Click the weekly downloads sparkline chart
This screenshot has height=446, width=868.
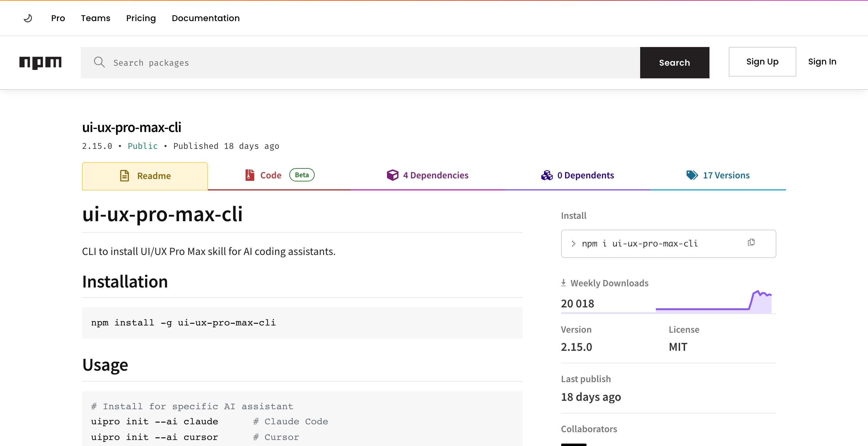pyautogui.click(x=714, y=301)
